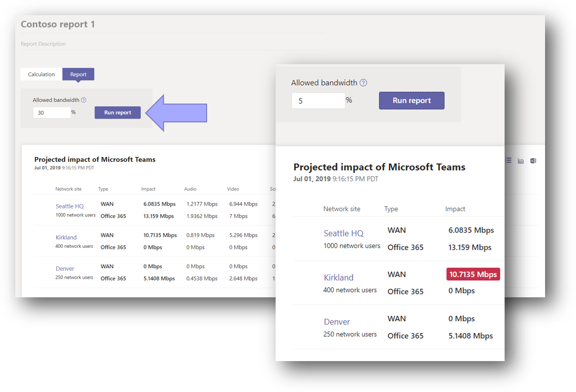Click '1000 network users' in front panel
576x392 pixels.
(352, 246)
